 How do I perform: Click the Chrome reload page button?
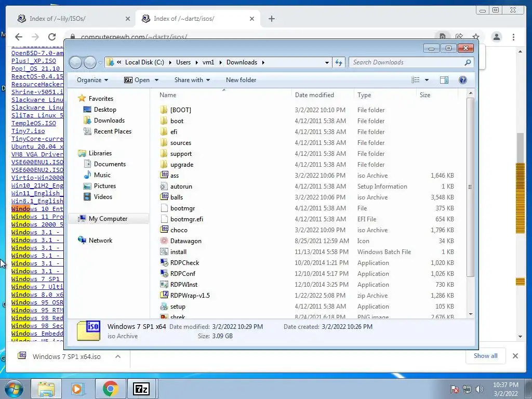click(52, 37)
